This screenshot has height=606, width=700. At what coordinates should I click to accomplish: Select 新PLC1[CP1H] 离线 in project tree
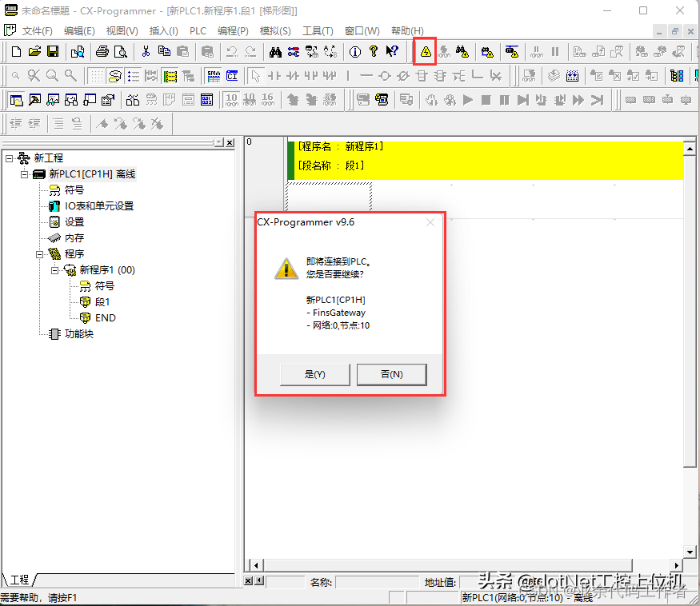pos(92,174)
